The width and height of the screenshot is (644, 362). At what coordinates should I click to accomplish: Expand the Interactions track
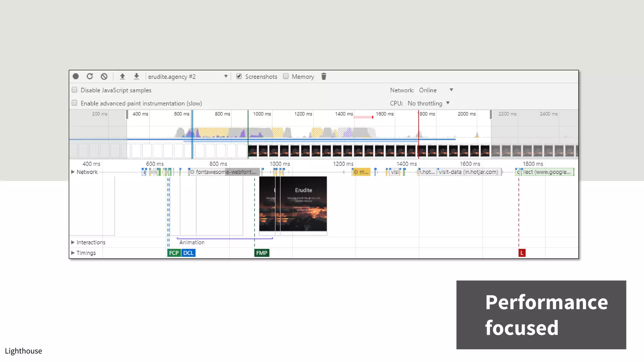point(73,242)
